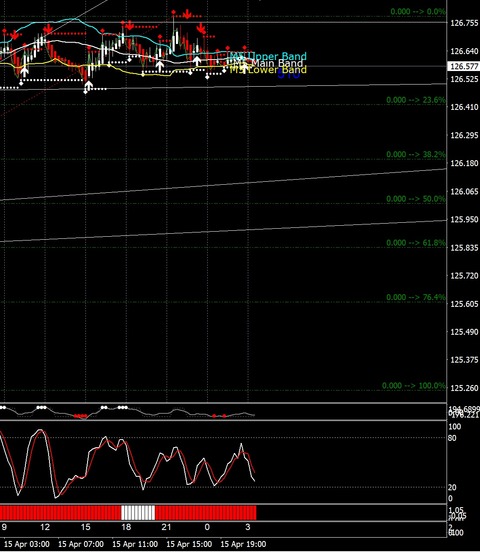Select the Fibonacci 23.6% level label
Screen dimensions: 480x552
tap(416, 100)
